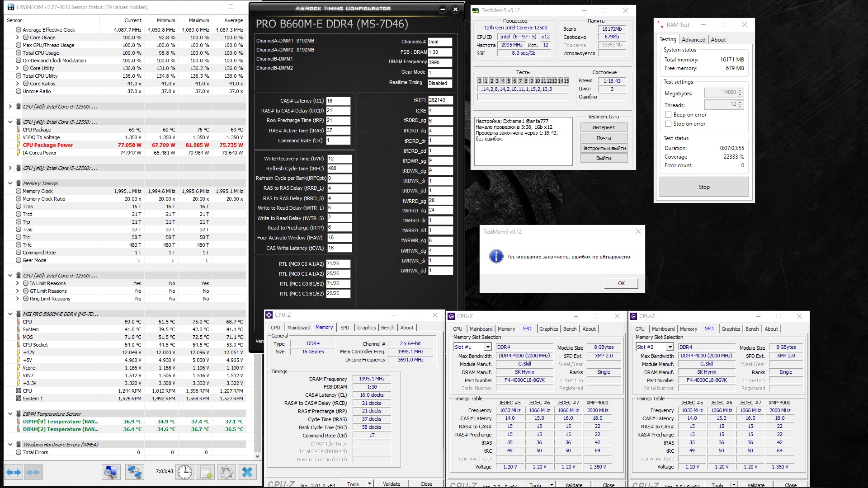This screenshot has width=868, height=488.
Task: Click the blue X close sensors icon
Action: point(247,472)
